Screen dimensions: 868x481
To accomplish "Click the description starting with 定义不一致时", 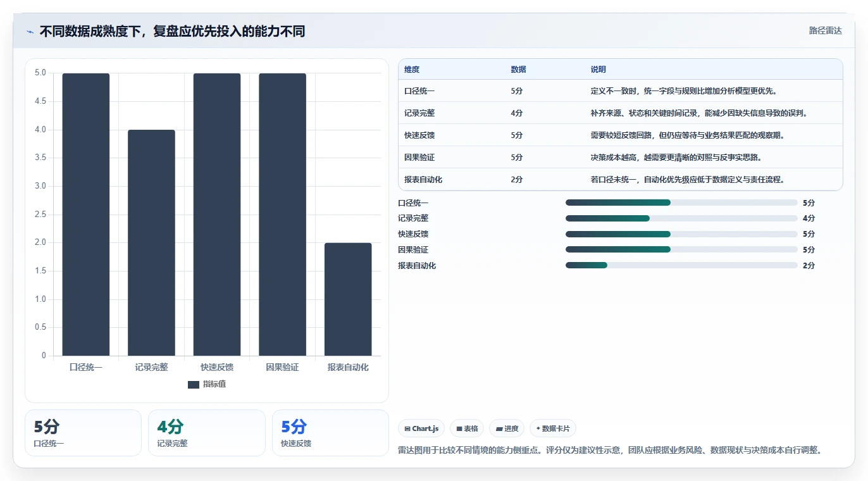I will 684,91.
